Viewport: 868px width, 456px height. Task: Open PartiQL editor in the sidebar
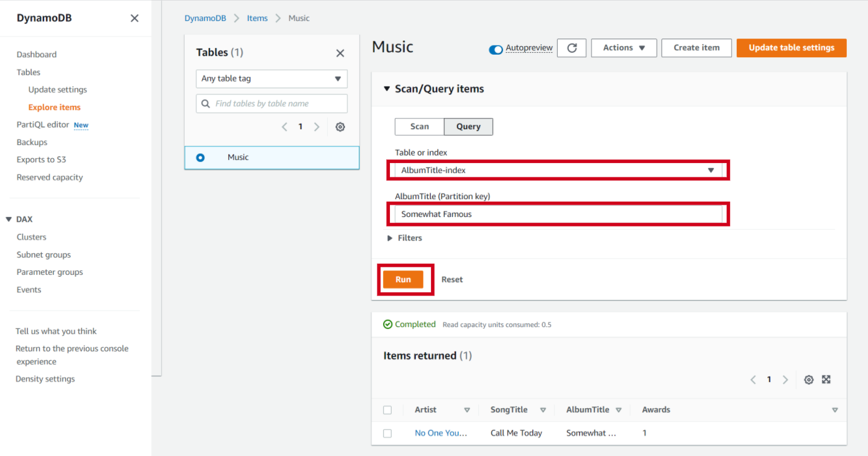click(43, 125)
